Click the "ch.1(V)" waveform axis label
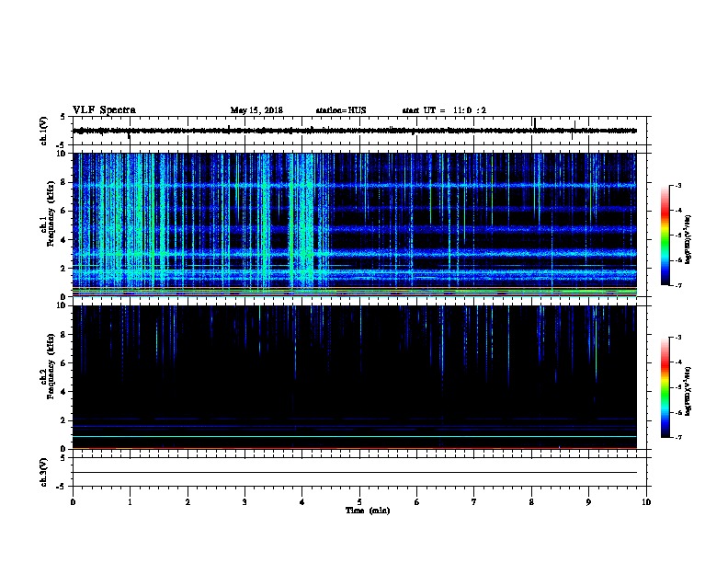 pos(44,131)
